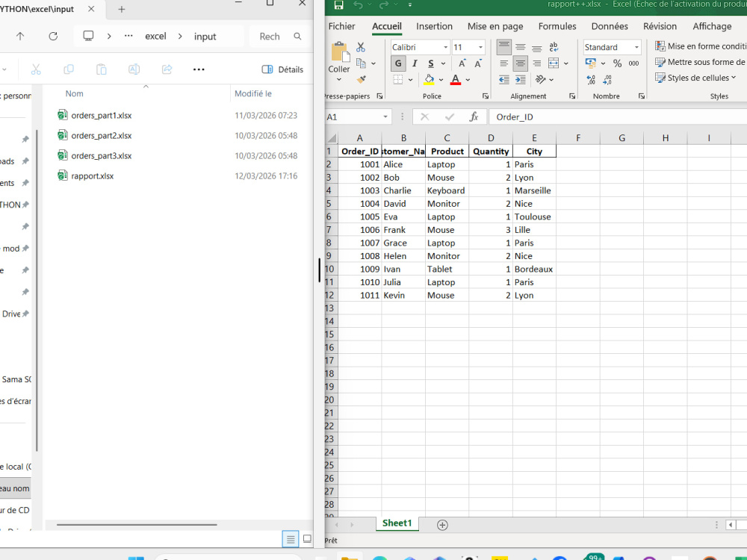747x560 pixels.
Task: Apply yellow fill color swatch
Action: pos(429,80)
